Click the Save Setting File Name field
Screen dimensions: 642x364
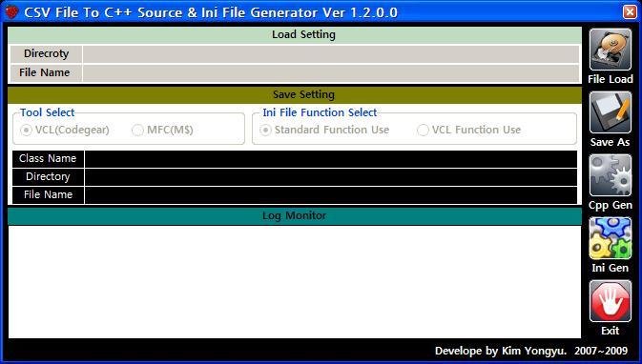pyautogui.click(x=331, y=194)
